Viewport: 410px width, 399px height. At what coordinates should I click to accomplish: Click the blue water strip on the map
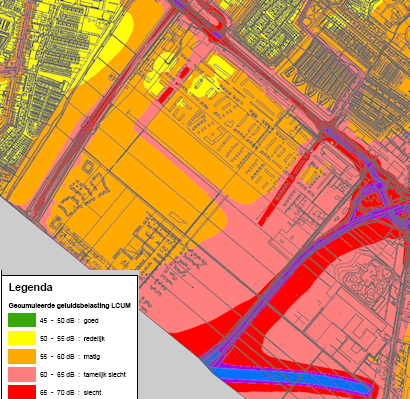pos(290,376)
